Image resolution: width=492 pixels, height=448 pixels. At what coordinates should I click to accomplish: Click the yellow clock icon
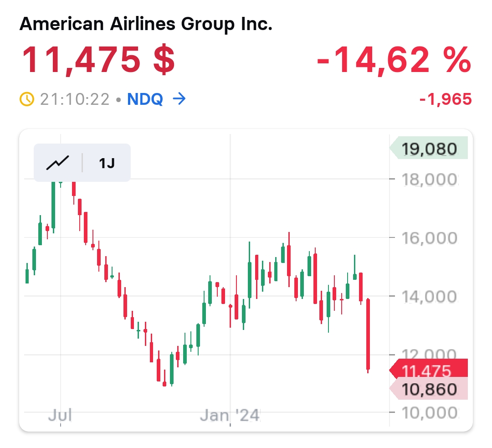pyautogui.click(x=27, y=98)
